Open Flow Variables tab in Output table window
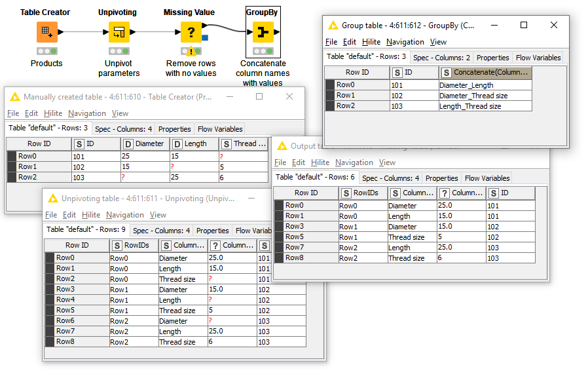This screenshot has width=588, height=380. 487,178
